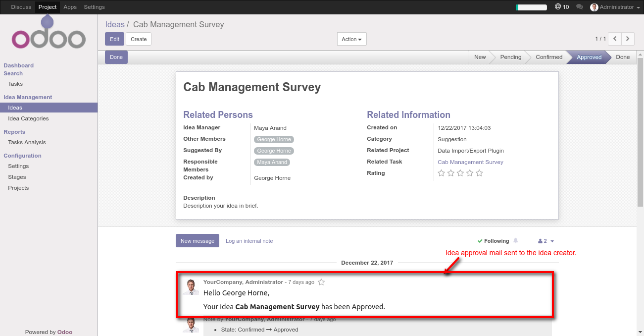644x336 pixels.
Task: Select the Done stage in status bar
Action: tap(623, 57)
